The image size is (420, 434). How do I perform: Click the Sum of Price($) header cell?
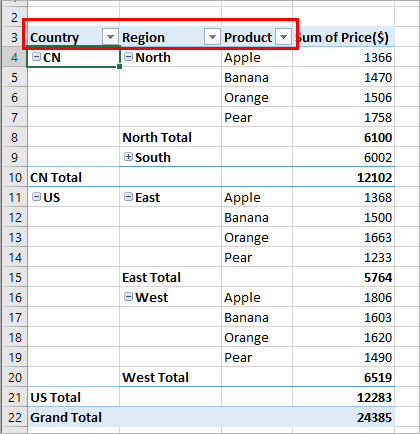pos(343,37)
